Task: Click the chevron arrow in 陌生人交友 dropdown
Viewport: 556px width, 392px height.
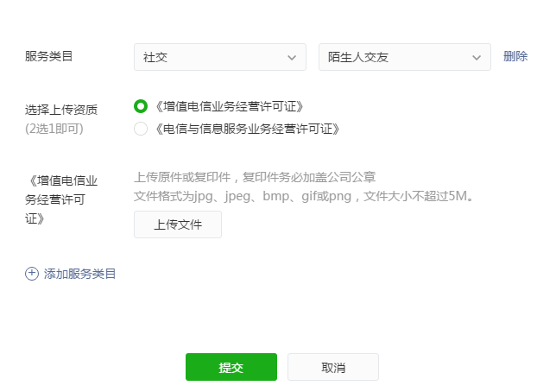Action: 477,58
